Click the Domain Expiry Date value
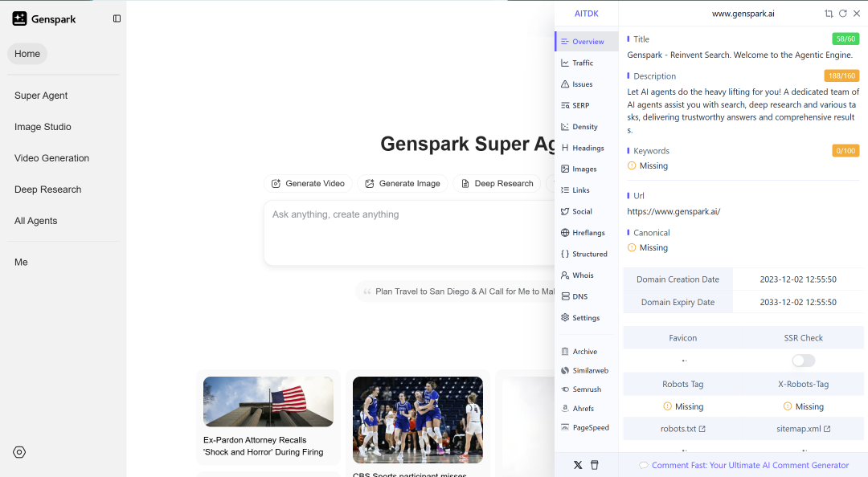 pyautogui.click(x=798, y=302)
